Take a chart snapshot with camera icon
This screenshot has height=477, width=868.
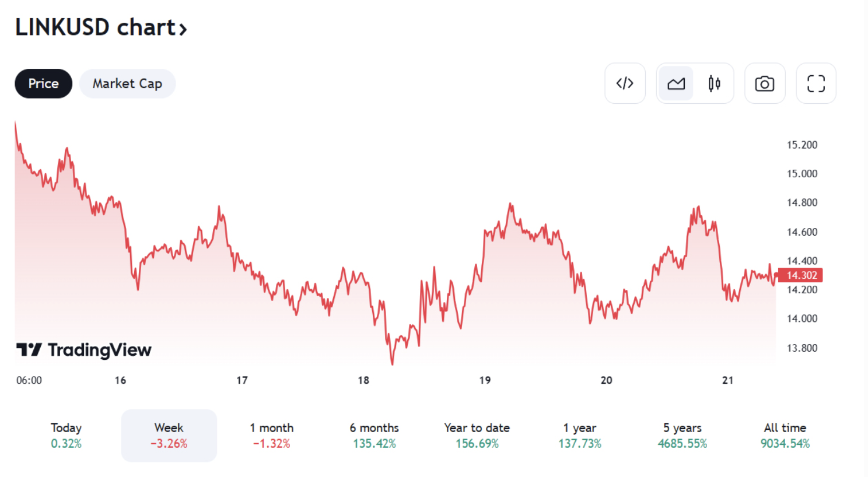coord(765,83)
